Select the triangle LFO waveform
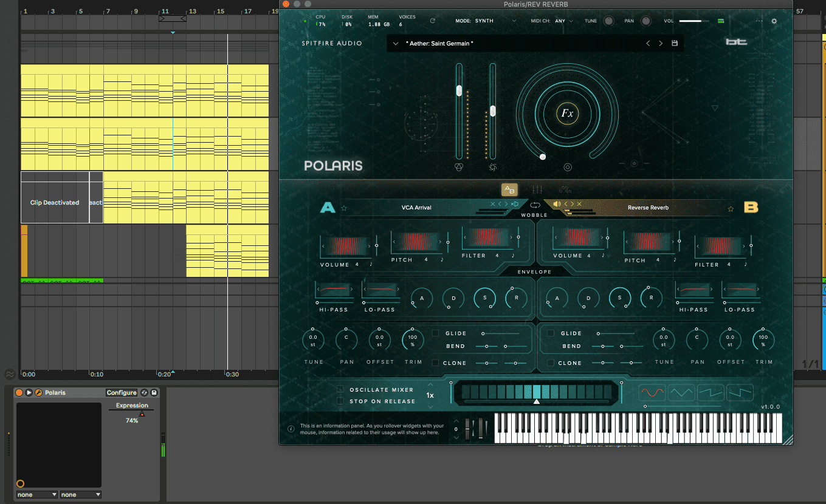The width and height of the screenshot is (826, 504). [x=681, y=393]
